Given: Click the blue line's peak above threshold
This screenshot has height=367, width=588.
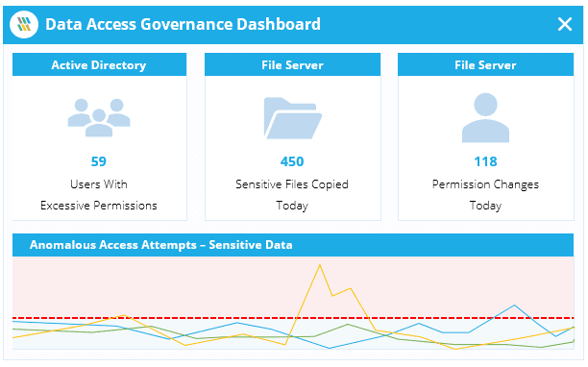Looking at the screenshot, I should (x=515, y=306).
